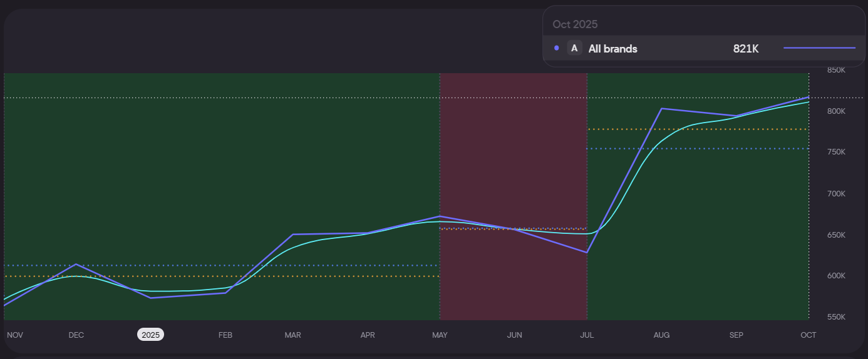Click the Oct 2025 tooltip header
The height and width of the screenshot is (359, 868).
(x=575, y=24)
